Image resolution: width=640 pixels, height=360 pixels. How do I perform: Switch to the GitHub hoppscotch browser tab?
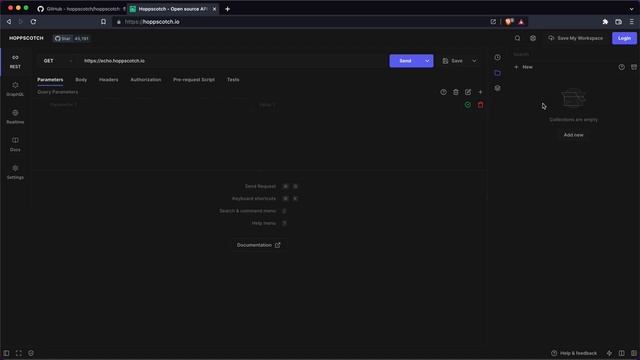[x=80, y=9]
